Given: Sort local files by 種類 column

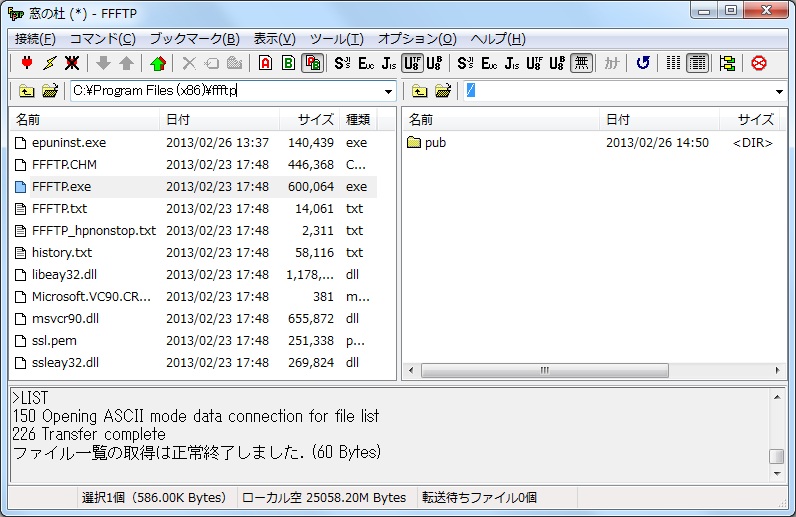Looking at the screenshot, I should [358, 120].
